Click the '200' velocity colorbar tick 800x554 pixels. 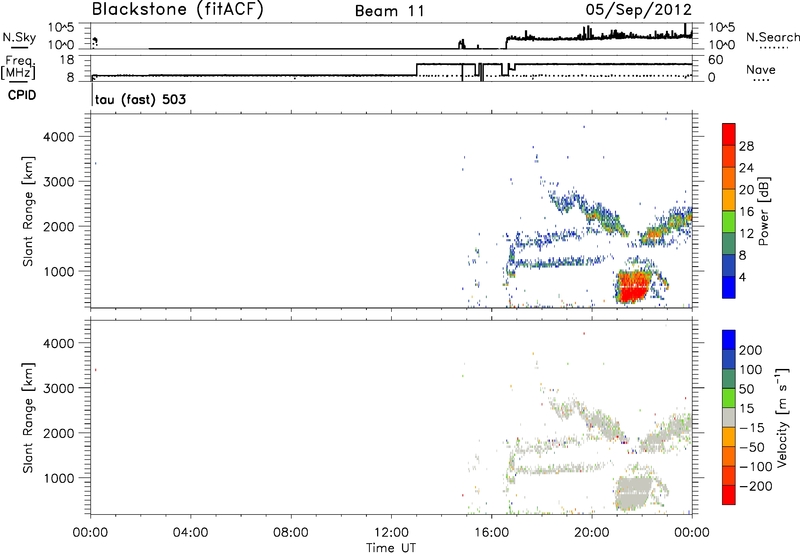click(x=751, y=350)
